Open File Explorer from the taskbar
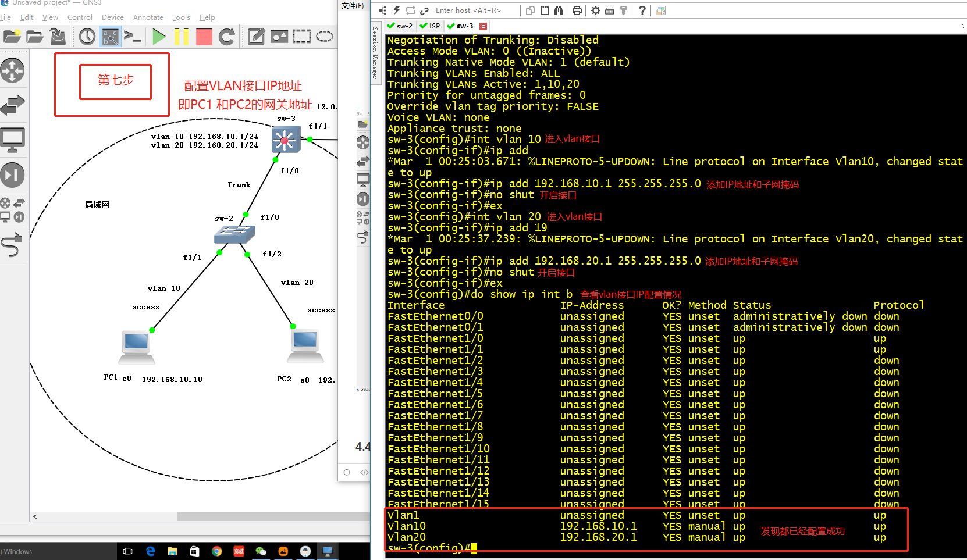The image size is (967, 560). [x=172, y=551]
